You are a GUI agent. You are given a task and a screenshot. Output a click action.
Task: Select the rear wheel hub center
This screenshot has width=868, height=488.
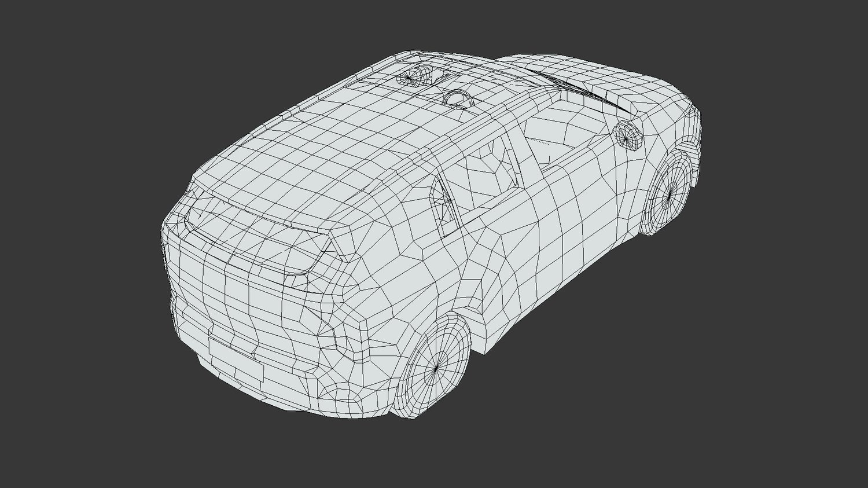click(436, 367)
